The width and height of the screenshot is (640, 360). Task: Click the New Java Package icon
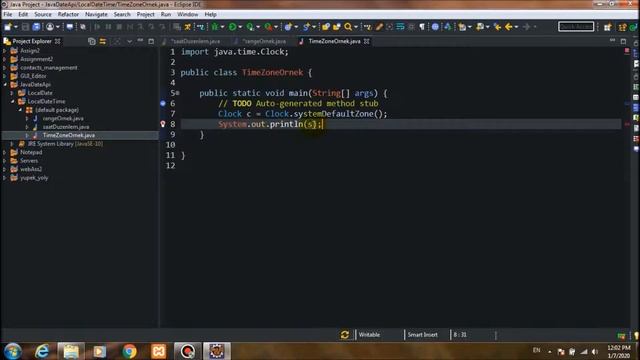288,27
